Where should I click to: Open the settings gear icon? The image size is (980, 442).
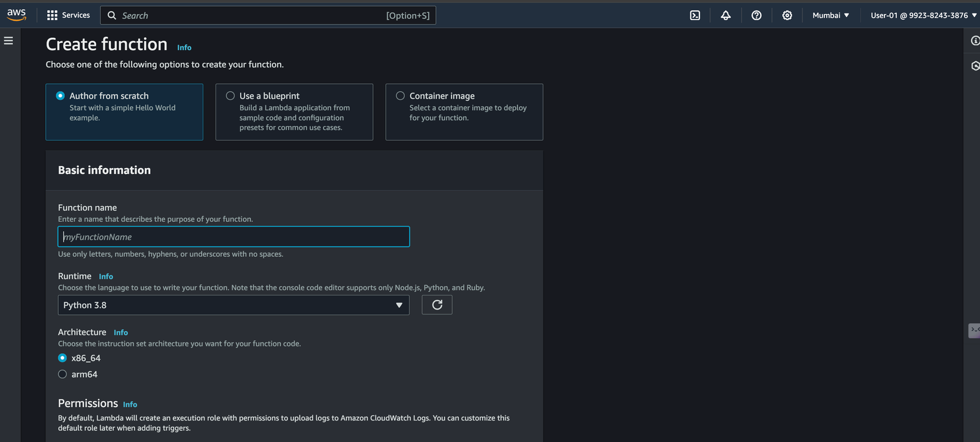787,15
